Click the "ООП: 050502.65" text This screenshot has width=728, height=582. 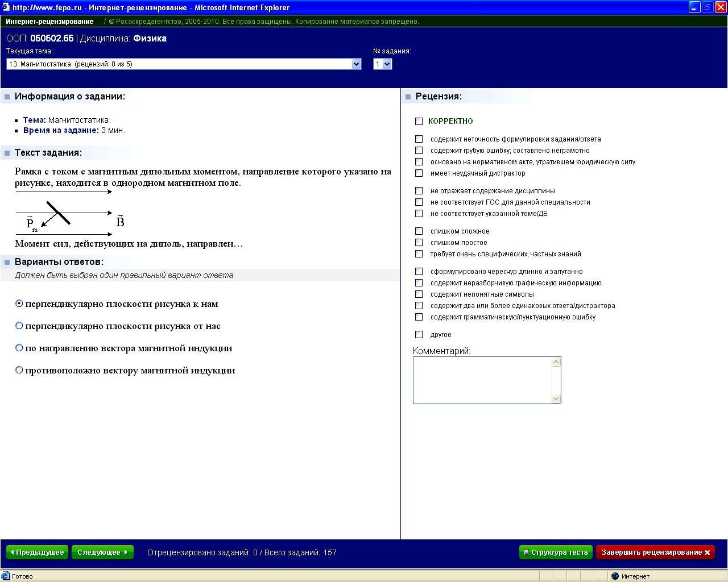tap(40, 39)
